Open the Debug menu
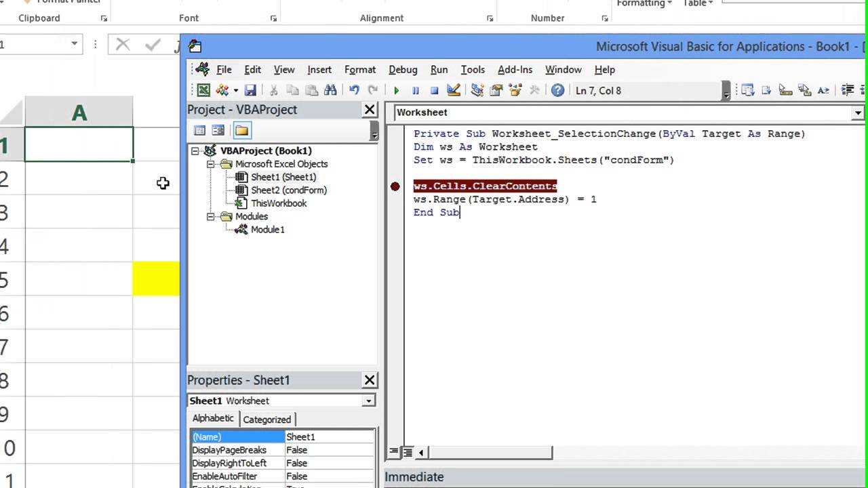Screen dimensions: 868x488 coord(403,69)
